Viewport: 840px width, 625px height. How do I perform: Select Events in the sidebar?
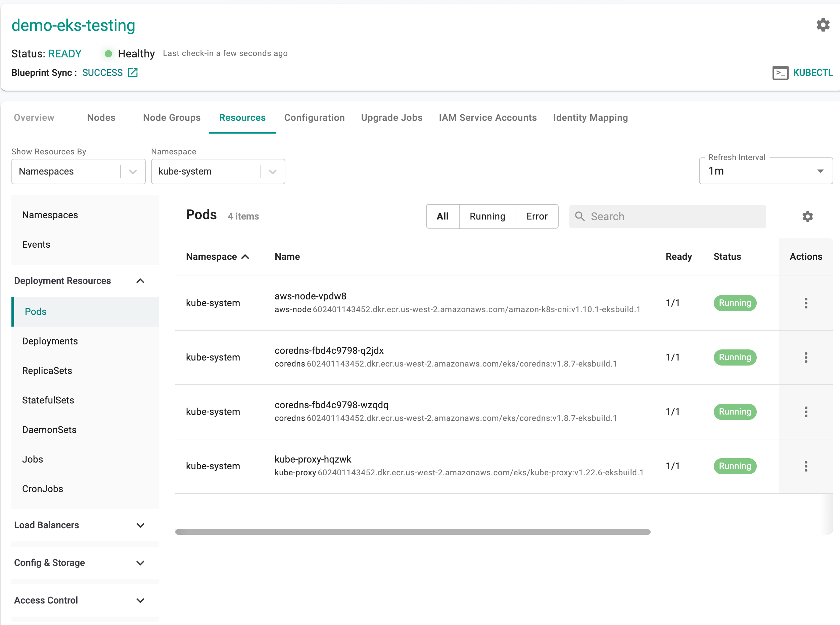85,244
